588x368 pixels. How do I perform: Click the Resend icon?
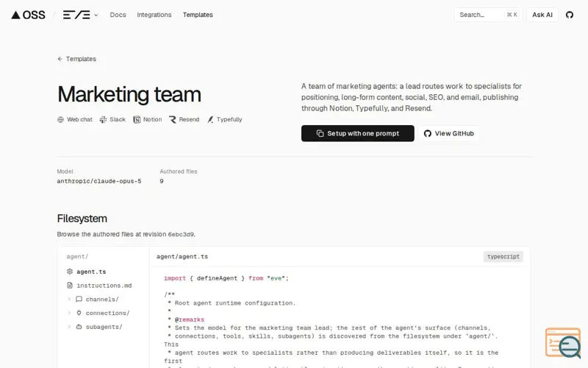pyautogui.click(x=173, y=119)
